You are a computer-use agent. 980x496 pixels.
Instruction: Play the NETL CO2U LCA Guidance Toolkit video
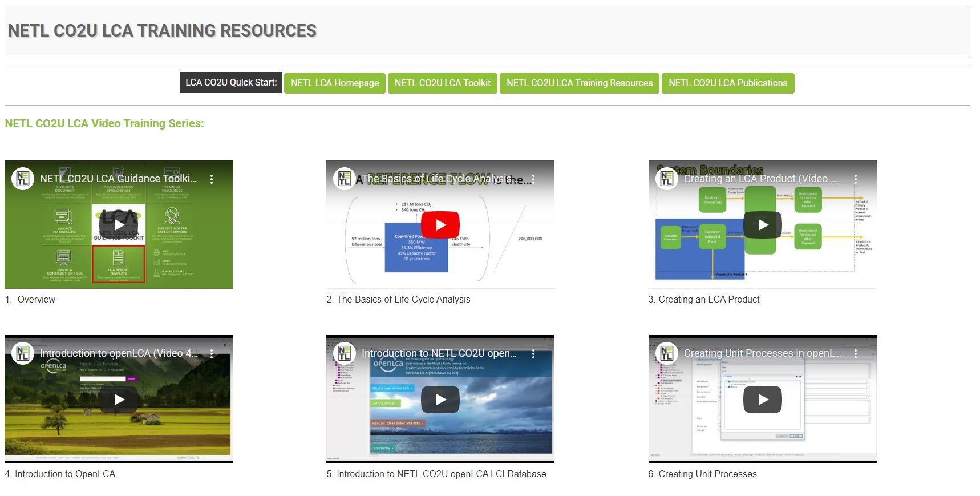click(119, 225)
